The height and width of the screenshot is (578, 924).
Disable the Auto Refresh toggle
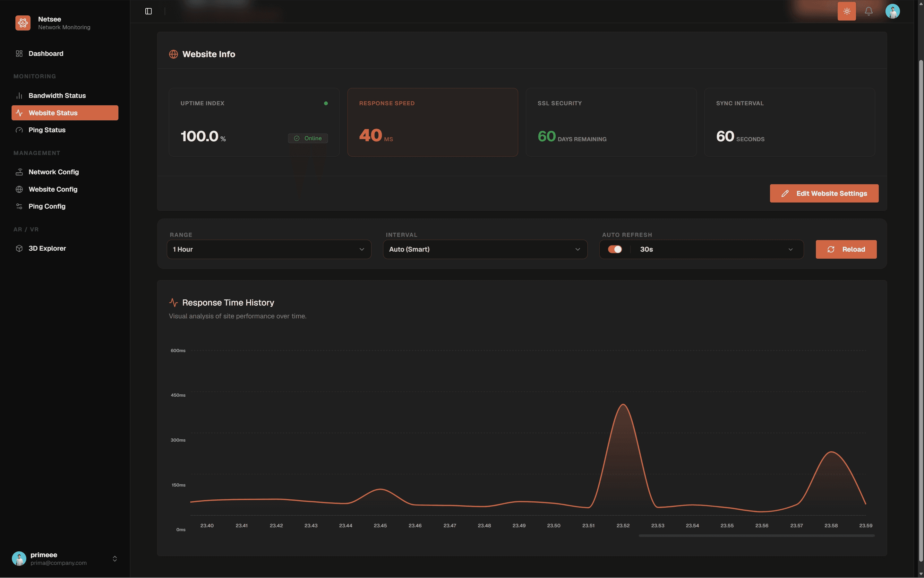pyautogui.click(x=615, y=249)
